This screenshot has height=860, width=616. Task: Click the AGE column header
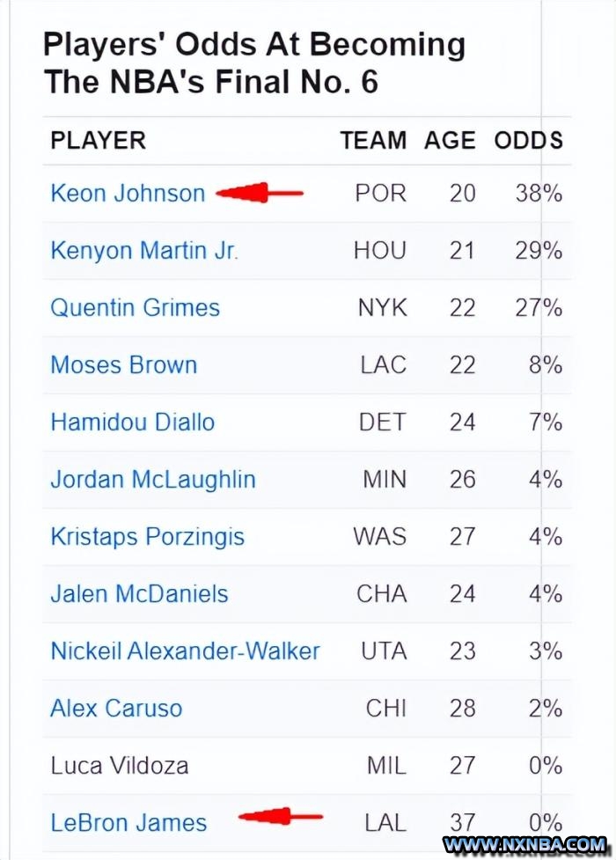[x=450, y=141]
